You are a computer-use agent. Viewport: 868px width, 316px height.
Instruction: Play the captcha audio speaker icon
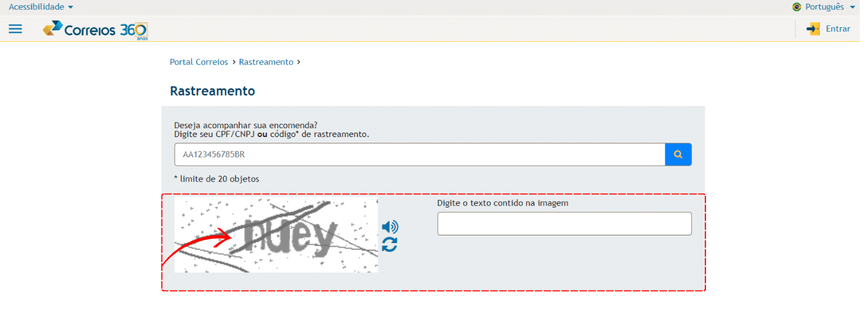pos(390,227)
